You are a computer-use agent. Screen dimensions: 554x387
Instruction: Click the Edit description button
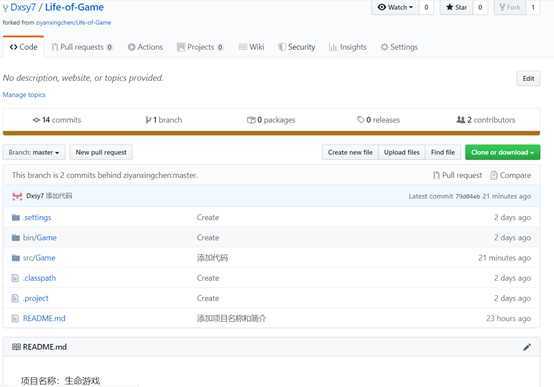pos(528,78)
